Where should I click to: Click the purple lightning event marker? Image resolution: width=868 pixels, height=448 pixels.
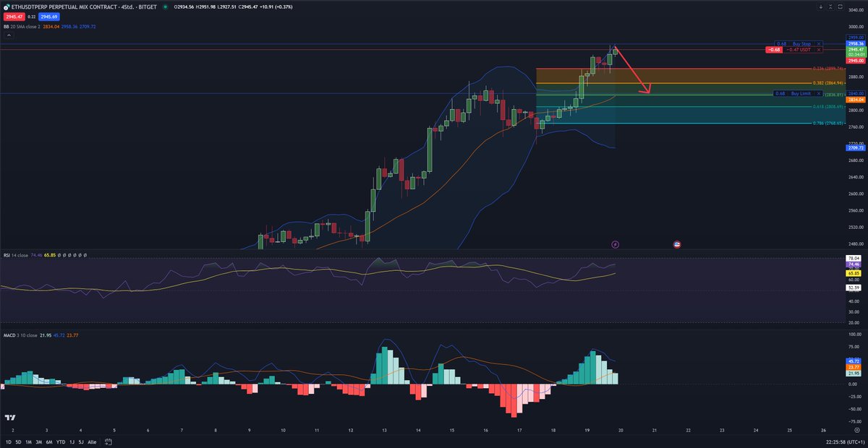[616, 245]
